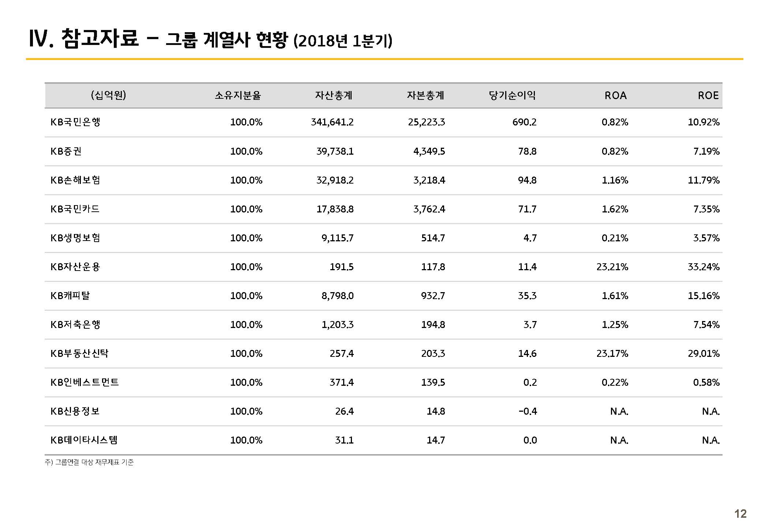Image resolution: width=769 pixels, height=532 pixels.
Task: Click the row label 'KB생명보험'
Action: point(75,238)
